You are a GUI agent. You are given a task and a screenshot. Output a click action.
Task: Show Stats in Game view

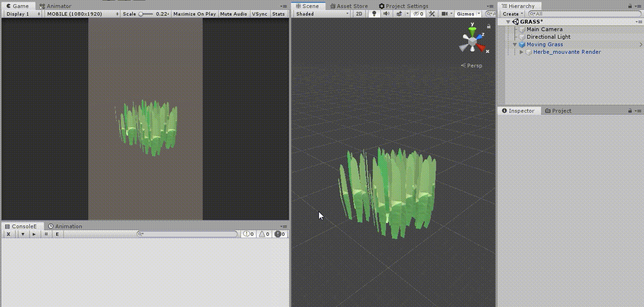click(278, 14)
